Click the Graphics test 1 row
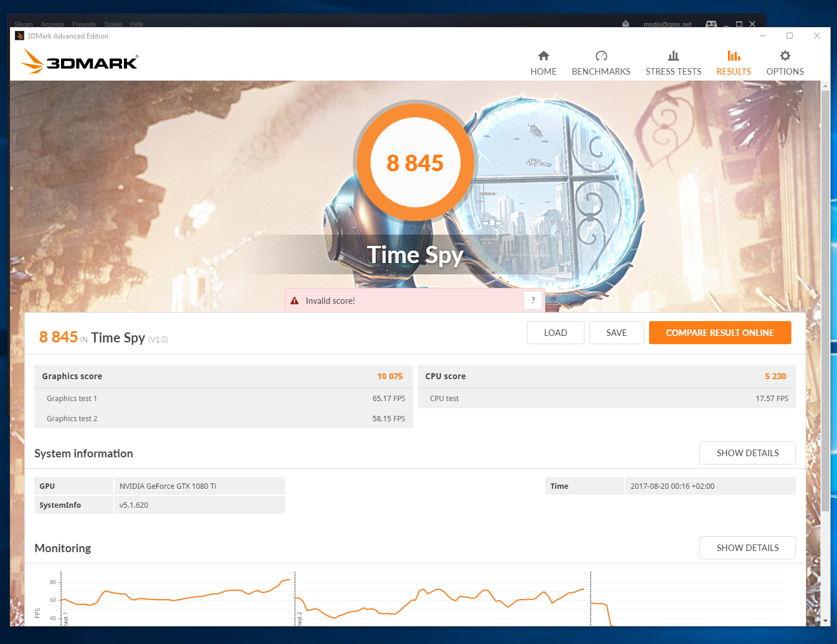Image resolution: width=837 pixels, height=644 pixels. 223,398
